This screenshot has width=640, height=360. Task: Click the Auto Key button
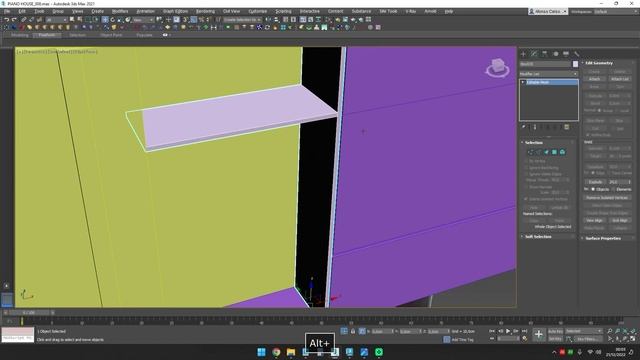point(555,331)
